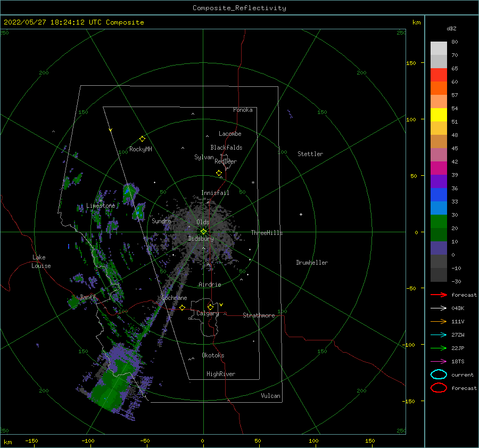The width and height of the screenshot is (479, 448).
Task: Click the dBZ legend heading
Action: (x=451, y=29)
